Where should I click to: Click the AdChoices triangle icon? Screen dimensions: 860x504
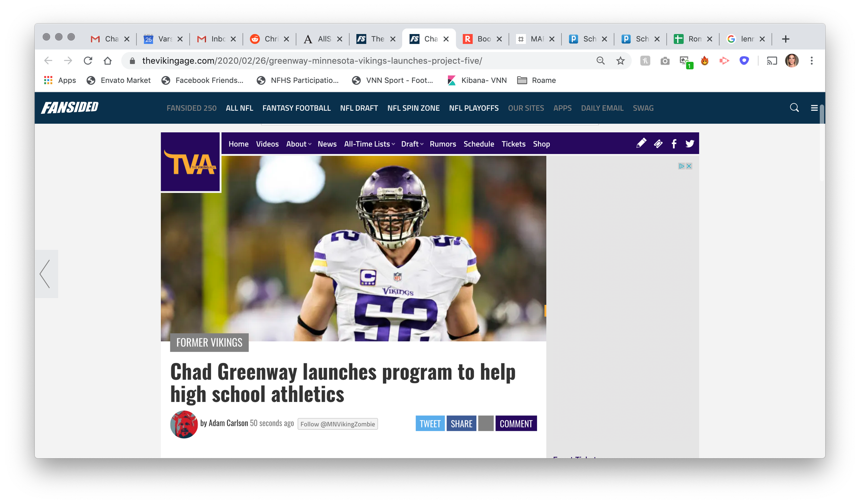[681, 166]
